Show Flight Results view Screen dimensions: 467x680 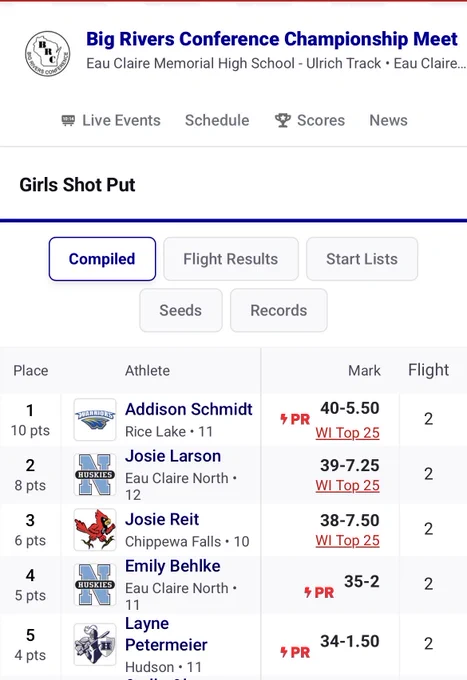click(x=231, y=259)
